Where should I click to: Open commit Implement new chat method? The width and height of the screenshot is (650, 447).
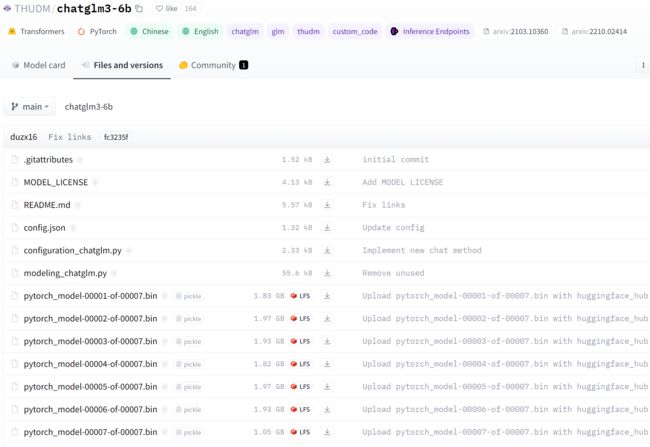point(422,250)
